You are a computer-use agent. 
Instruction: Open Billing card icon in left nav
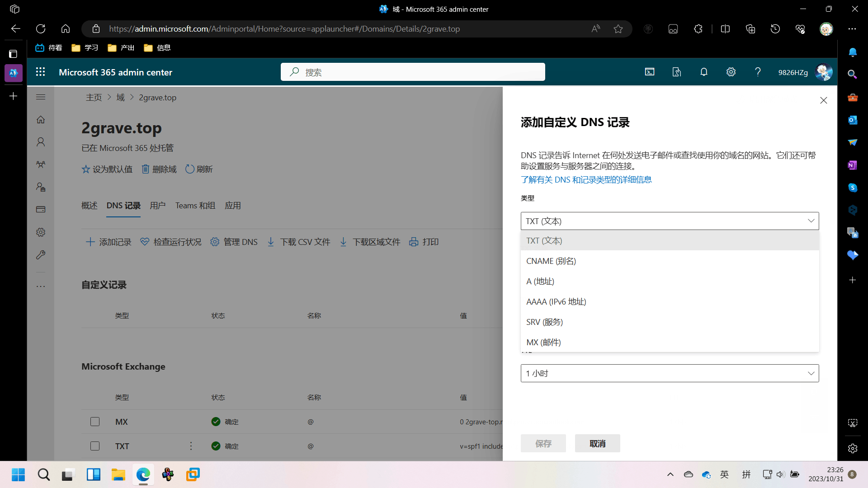tap(41, 209)
